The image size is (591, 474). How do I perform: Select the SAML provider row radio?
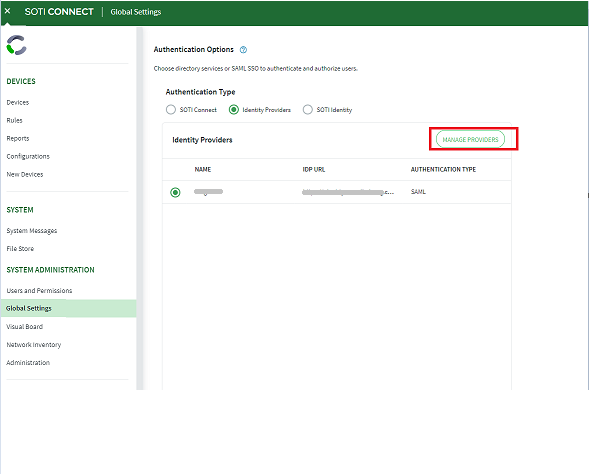pos(175,193)
